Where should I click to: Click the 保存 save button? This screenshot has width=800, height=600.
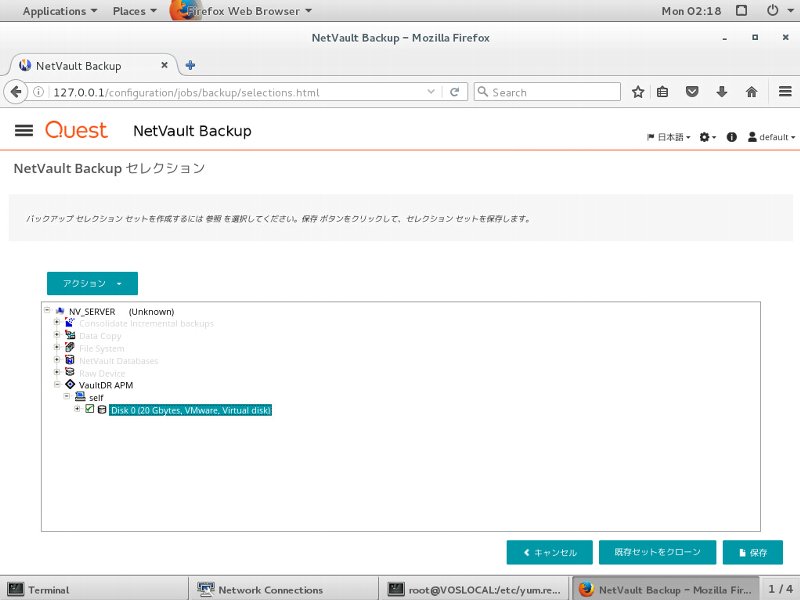point(753,552)
